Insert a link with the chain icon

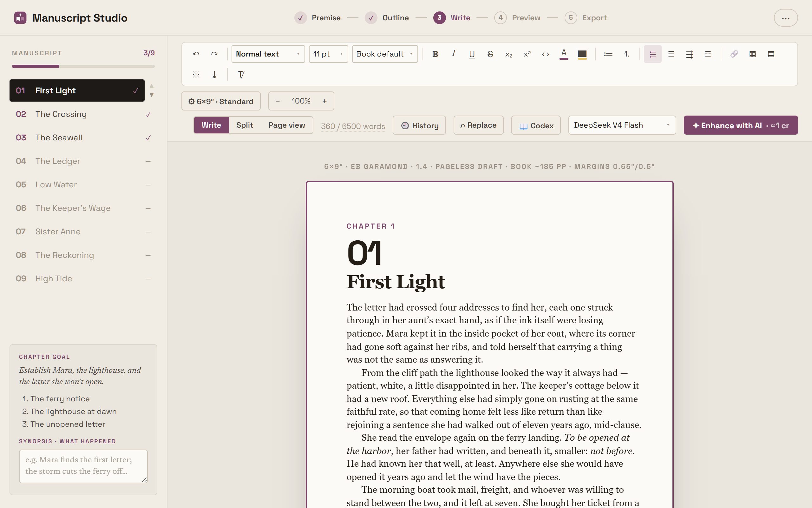(x=734, y=54)
